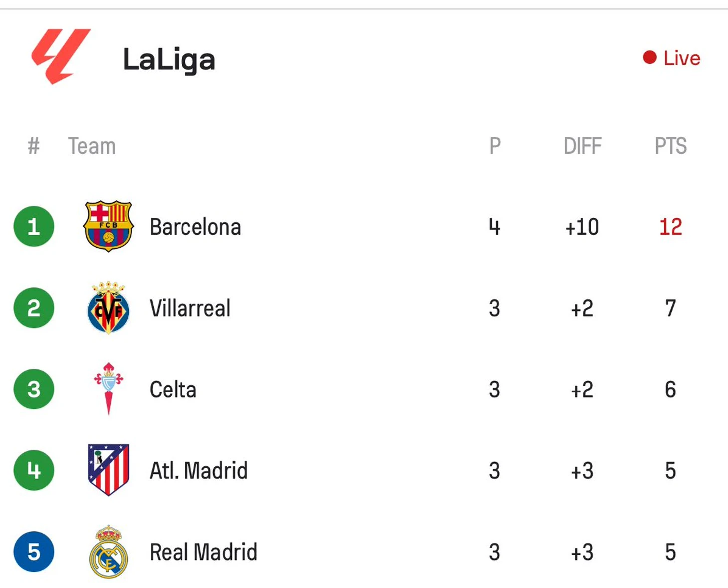Click the green position 1 badge
The image size is (728, 588).
(x=34, y=226)
